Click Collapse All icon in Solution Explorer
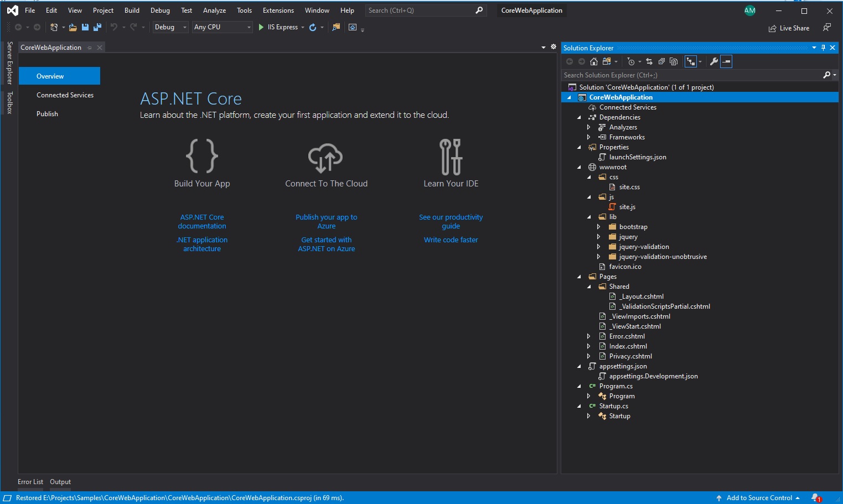This screenshot has height=504, width=843. [661, 61]
